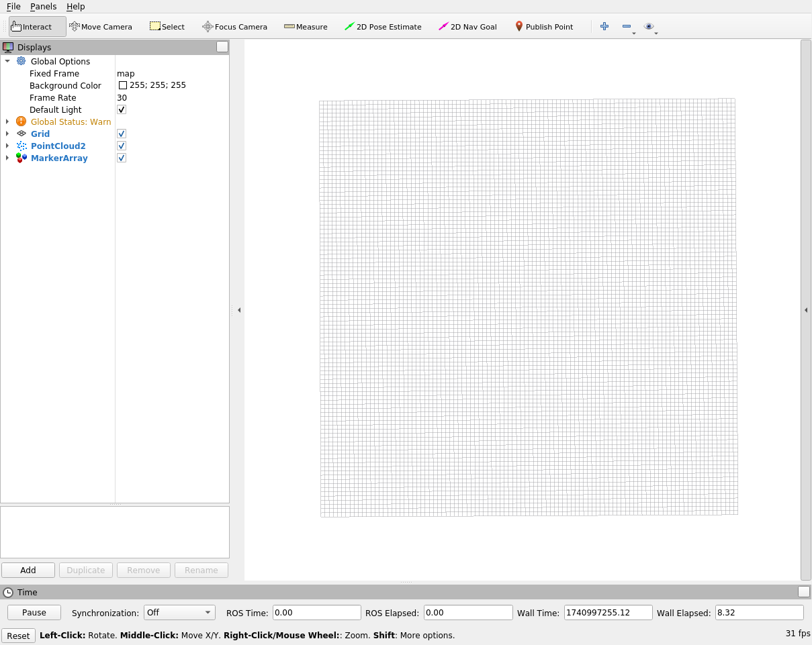Expand the right side panel arrow handle
The image size is (812, 645).
[806, 310]
